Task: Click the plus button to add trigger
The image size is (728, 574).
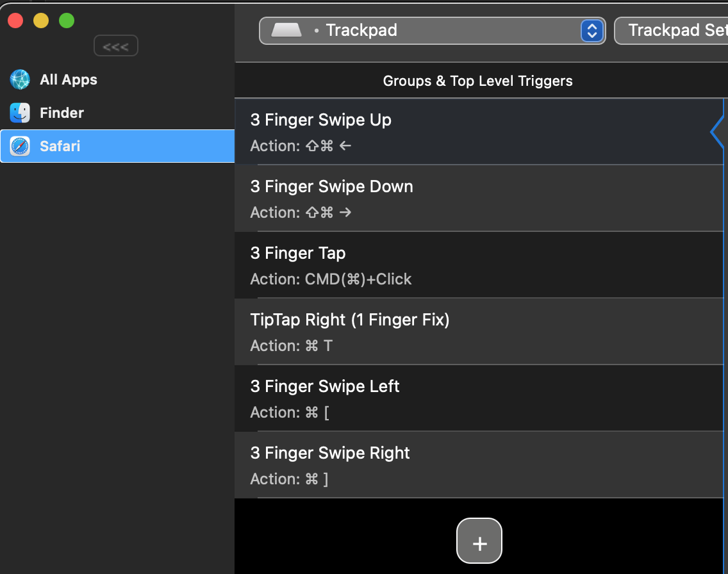Action: click(479, 544)
